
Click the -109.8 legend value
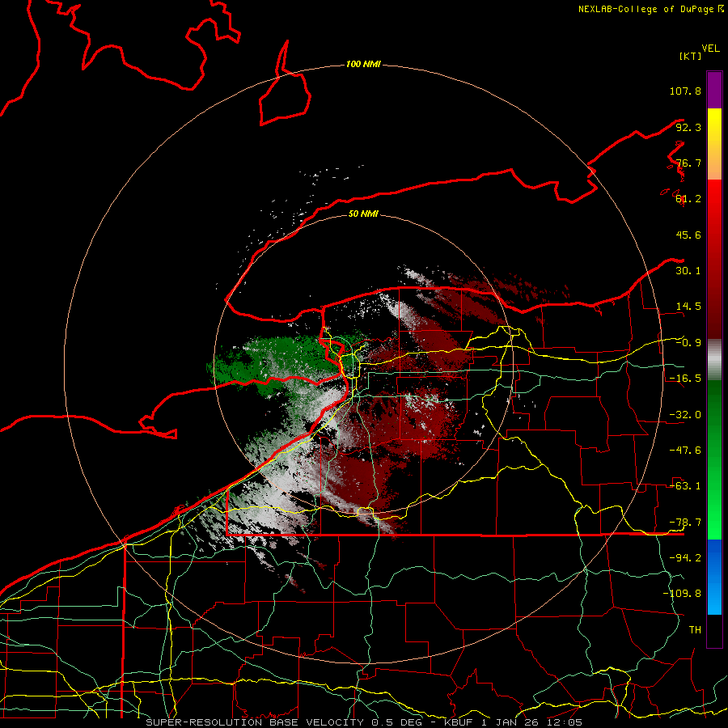(x=682, y=594)
